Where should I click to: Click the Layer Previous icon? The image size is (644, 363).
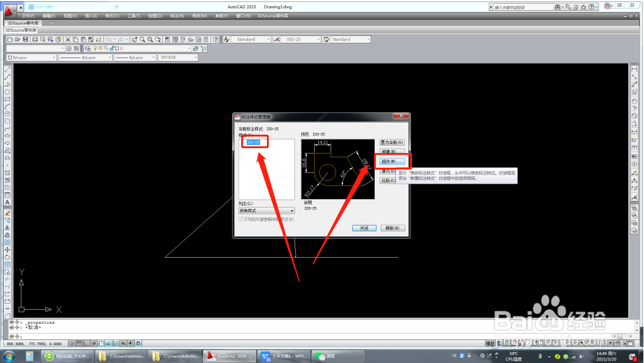tap(203, 48)
